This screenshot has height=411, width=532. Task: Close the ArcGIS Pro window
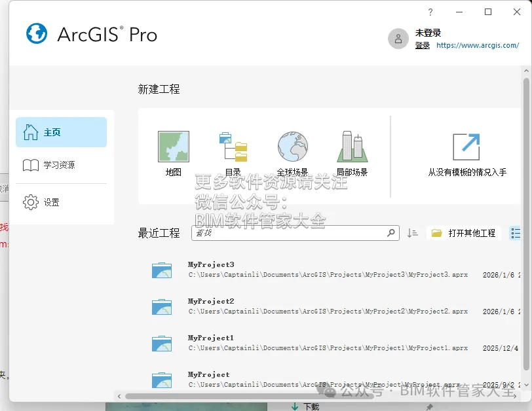(x=517, y=12)
